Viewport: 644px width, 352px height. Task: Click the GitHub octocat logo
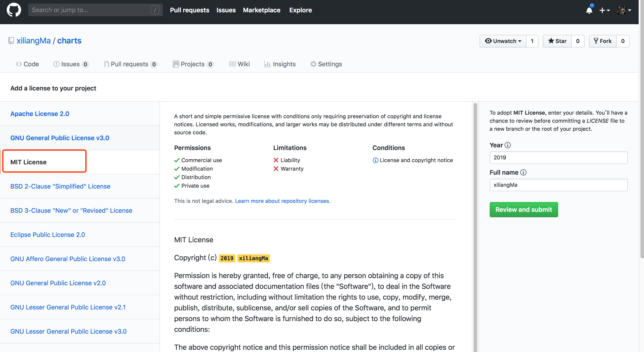14,10
